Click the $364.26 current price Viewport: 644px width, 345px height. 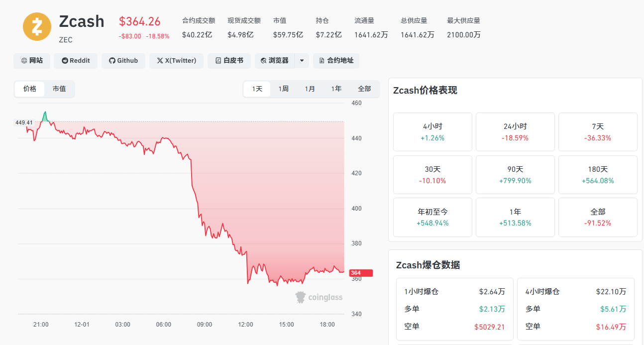point(139,21)
